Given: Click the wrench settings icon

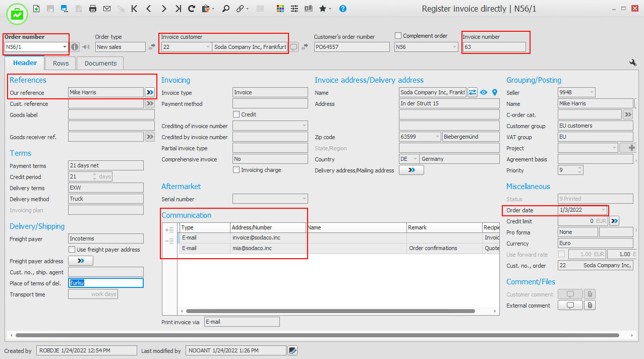Looking at the screenshot, I should (x=633, y=63).
